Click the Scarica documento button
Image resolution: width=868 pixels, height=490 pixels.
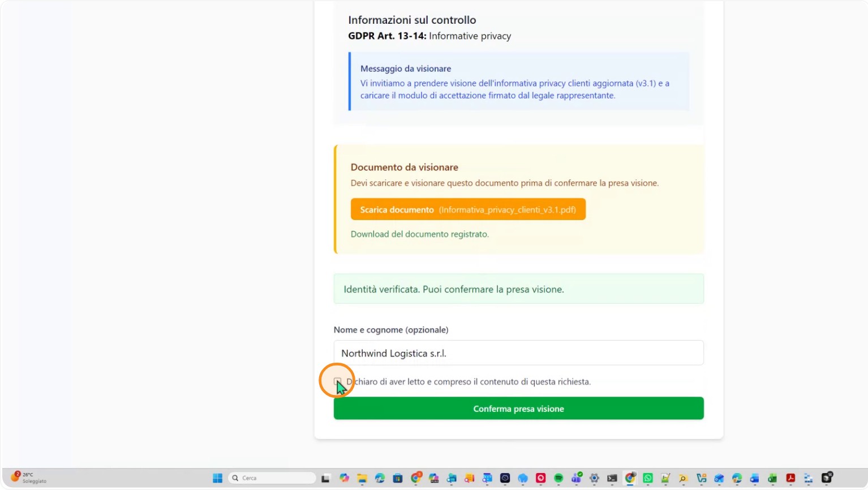tap(468, 209)
